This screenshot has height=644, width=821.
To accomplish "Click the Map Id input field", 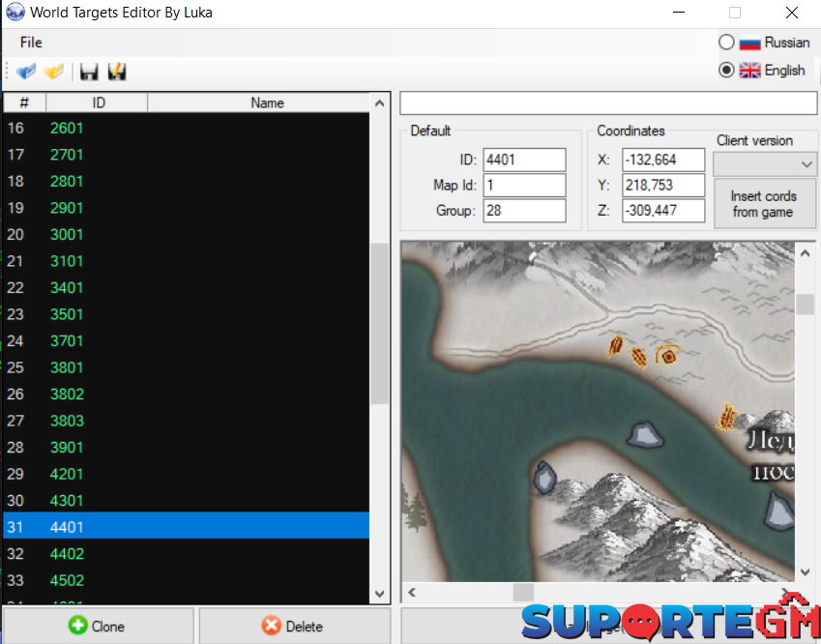I will coord(524,185).
